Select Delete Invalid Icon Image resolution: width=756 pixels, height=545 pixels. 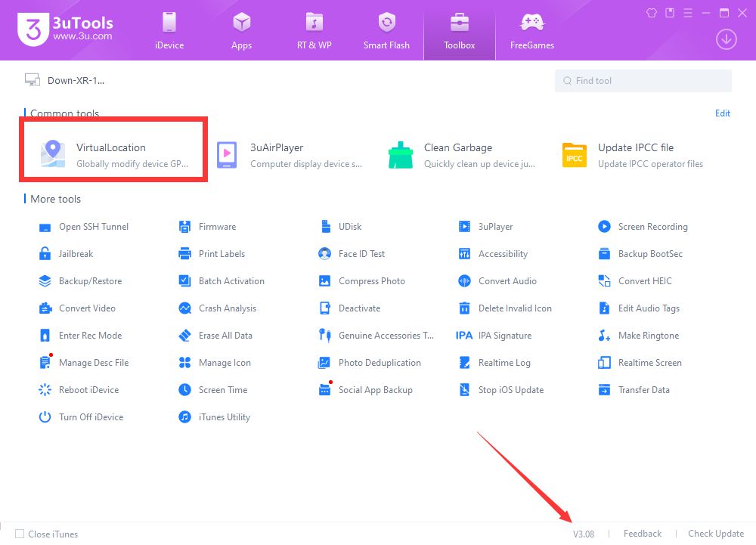pyautogui.click(x=505, y=308)
